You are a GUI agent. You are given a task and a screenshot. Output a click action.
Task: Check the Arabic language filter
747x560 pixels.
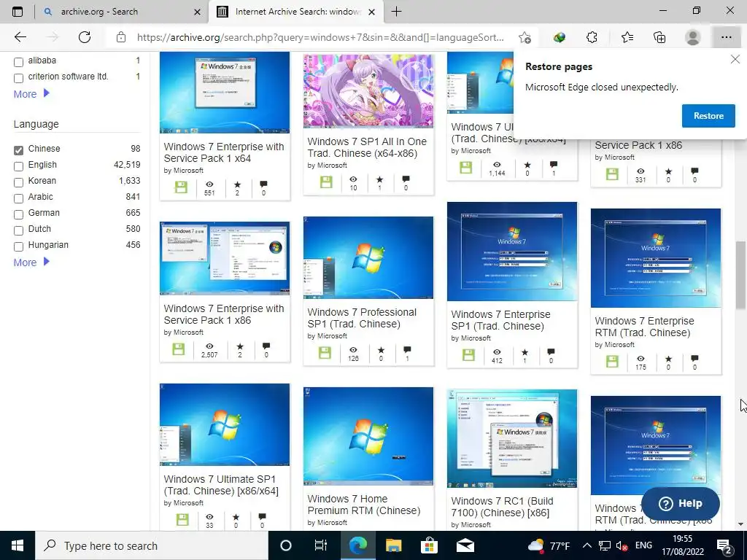pos(18,198)
